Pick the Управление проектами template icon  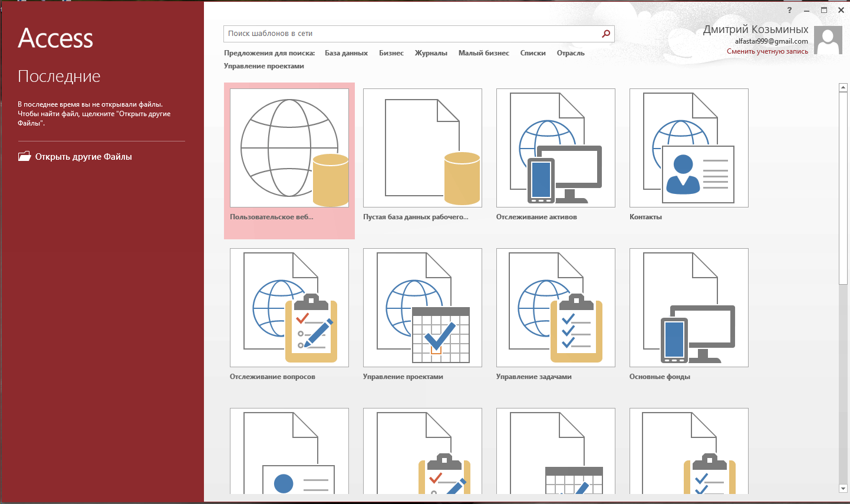(x=423, y=308)
